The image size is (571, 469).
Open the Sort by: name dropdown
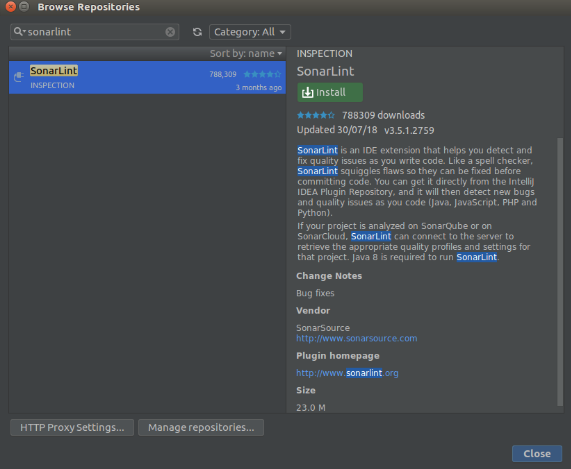point(246,54)
